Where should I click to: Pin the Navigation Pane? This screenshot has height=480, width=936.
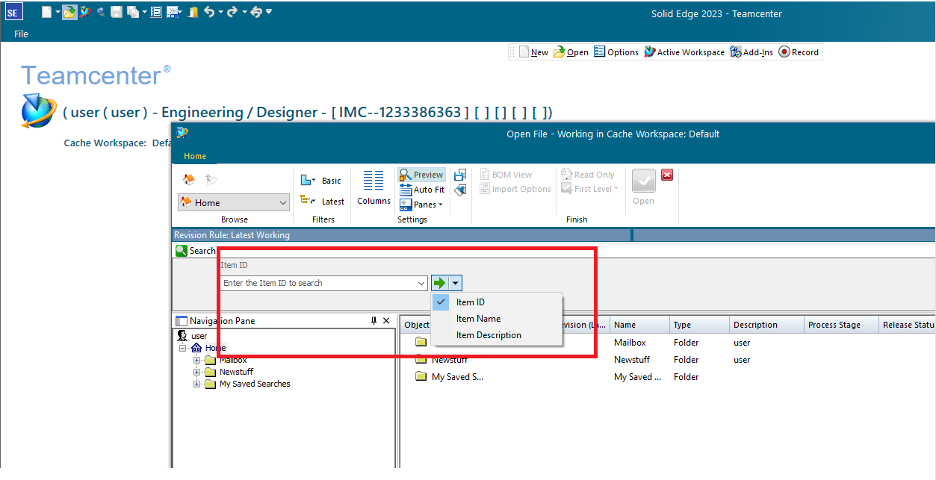[374, 321]
